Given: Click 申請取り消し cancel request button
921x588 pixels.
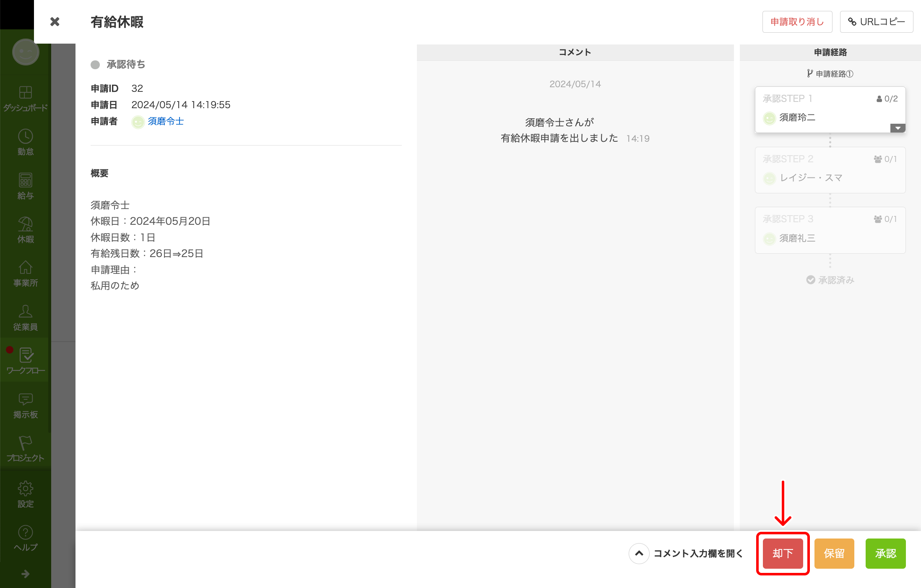Looking at the screenshot, I should [x=797, y=22].
